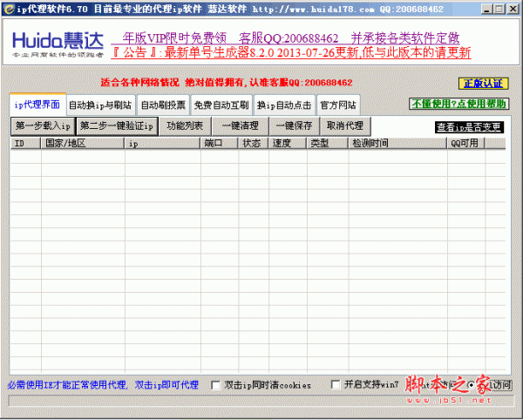Click the 状态 column header
Screen dimensions: 523x420
[x=254, y=143]
